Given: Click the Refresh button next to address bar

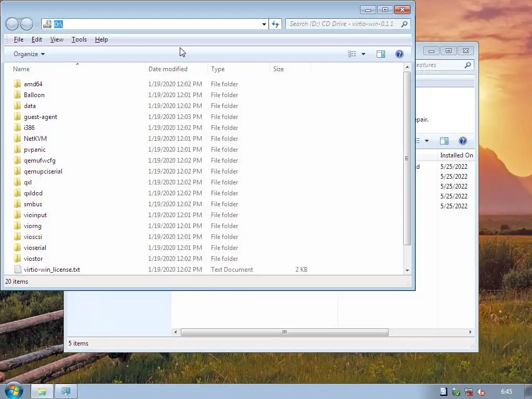Looking at the screenshot, I should tap(275, 24).
